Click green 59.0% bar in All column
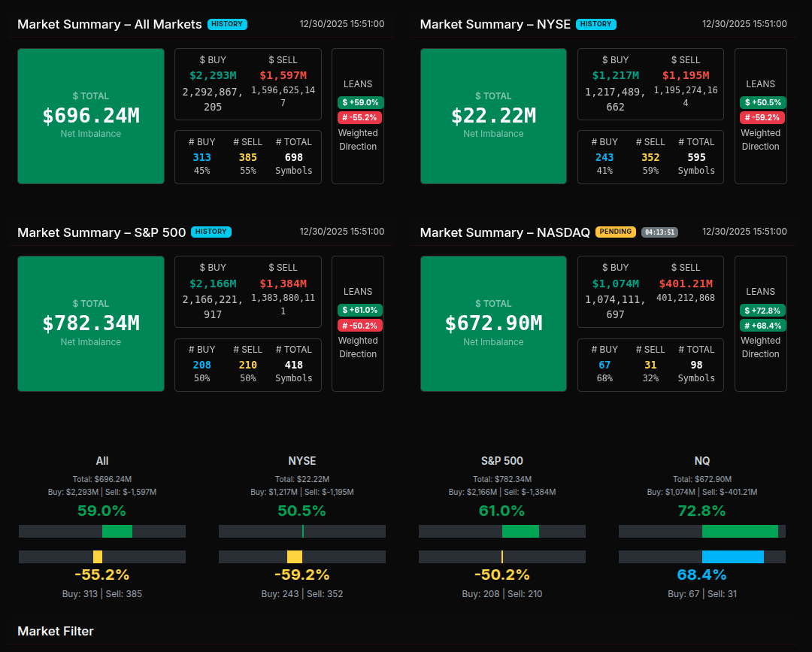Screen dimensions: 812x652 [117, 531]
